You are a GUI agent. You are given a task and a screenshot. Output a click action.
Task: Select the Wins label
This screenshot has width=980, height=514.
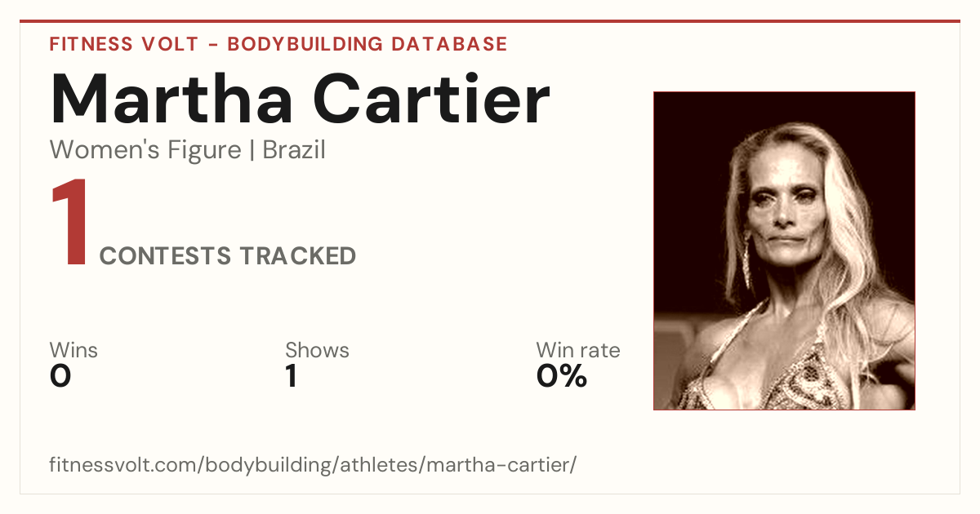(x=73, y=351)
